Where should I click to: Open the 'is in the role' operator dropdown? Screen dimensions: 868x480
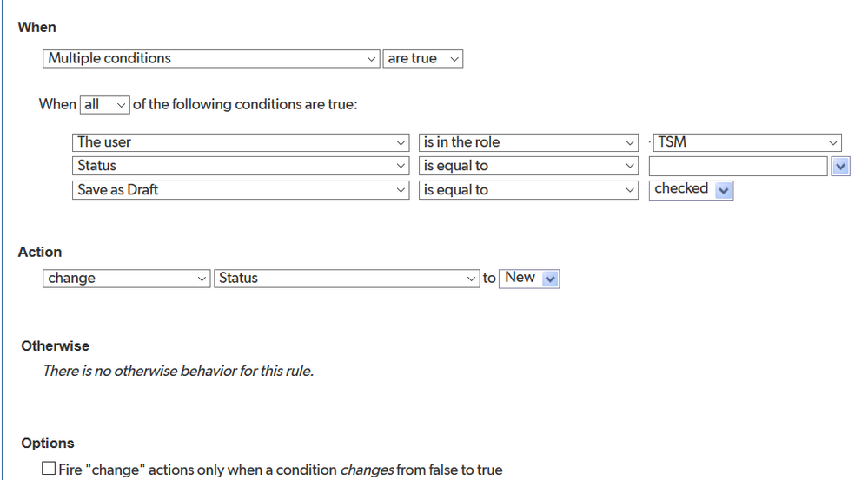click(x=528, y=142)
